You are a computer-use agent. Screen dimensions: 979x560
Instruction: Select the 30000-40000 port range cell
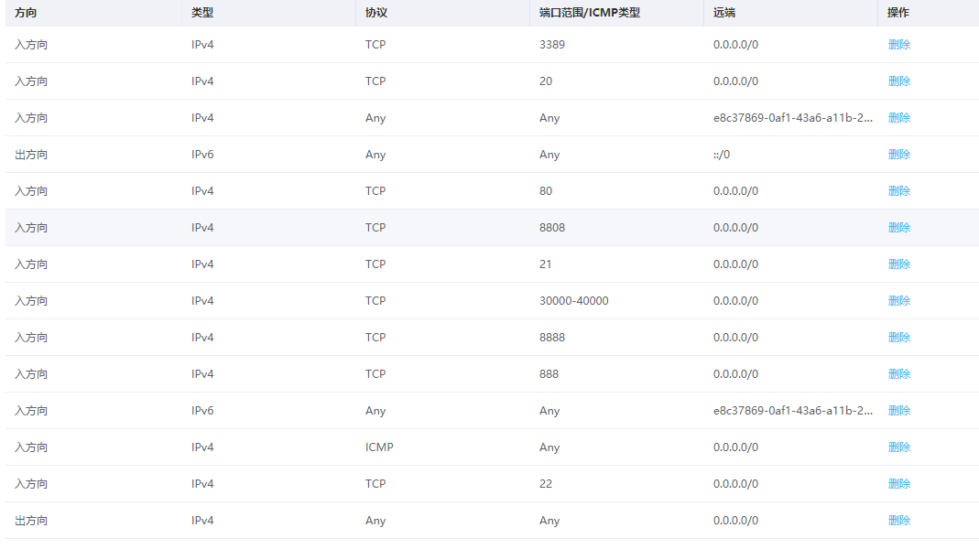(x=573, y=301)
